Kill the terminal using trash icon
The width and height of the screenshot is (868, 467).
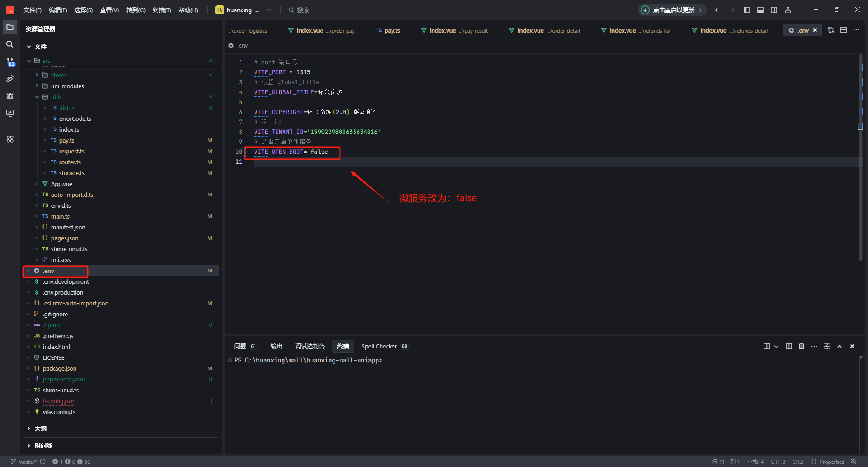point(801,346)
